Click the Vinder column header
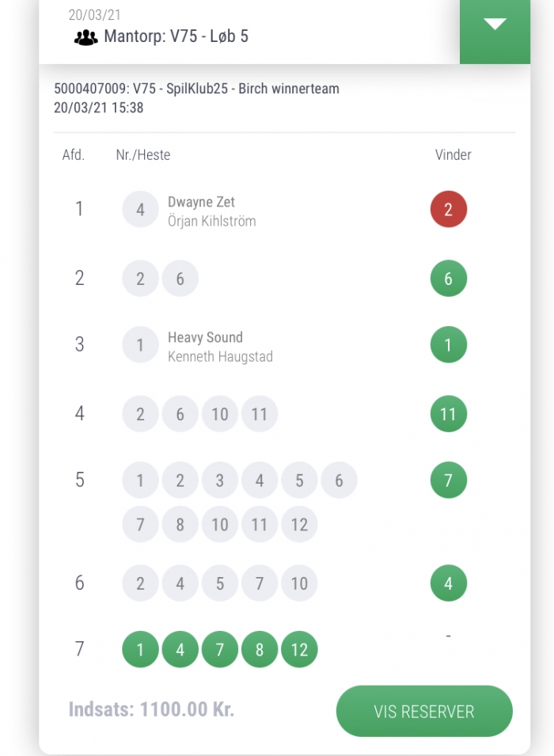Viewport: 554px width, 756px height. click(x=453, y=154)
